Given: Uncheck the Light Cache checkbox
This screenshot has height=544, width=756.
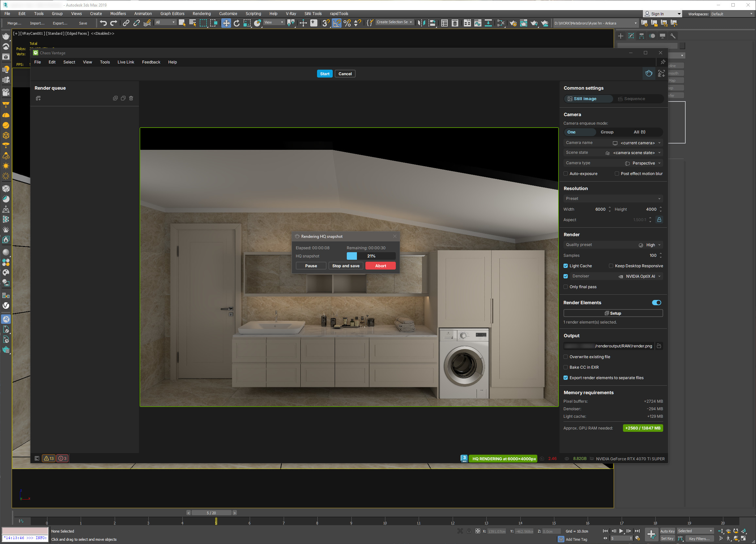Looking at the screenshot, I should 566,266.
